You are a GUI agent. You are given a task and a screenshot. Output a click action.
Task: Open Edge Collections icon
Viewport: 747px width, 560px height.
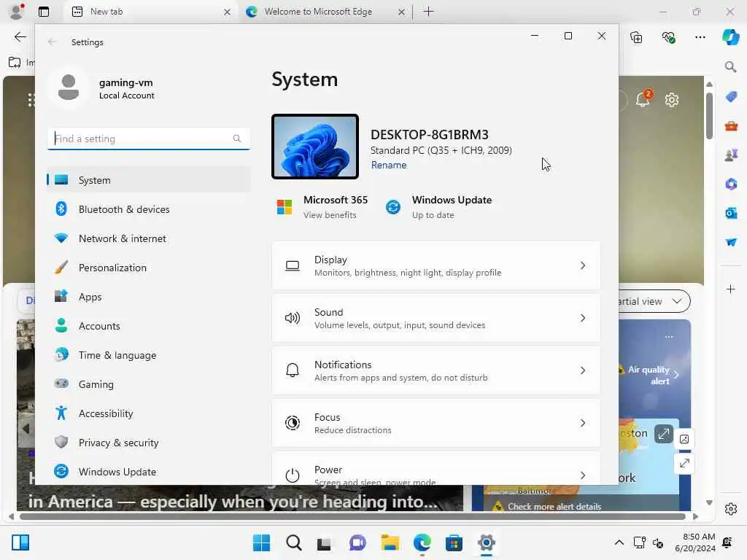coord(636,37)
